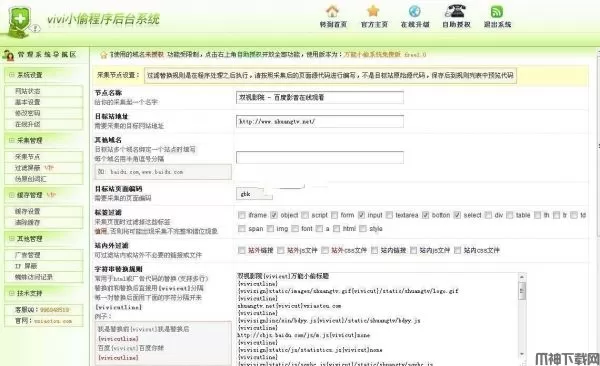Click the green shield logo
This screenshot has height=366, width=600.
coord(20,20)
